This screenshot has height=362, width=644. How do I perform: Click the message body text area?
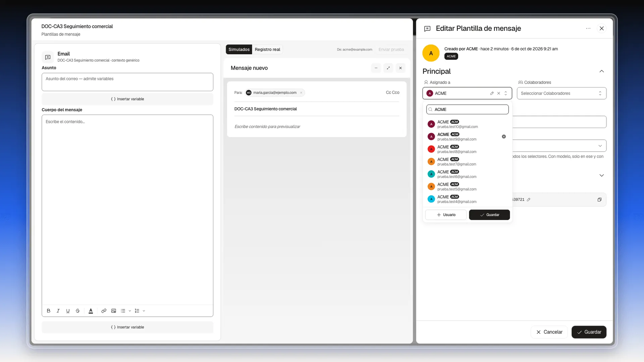[127, 210]
